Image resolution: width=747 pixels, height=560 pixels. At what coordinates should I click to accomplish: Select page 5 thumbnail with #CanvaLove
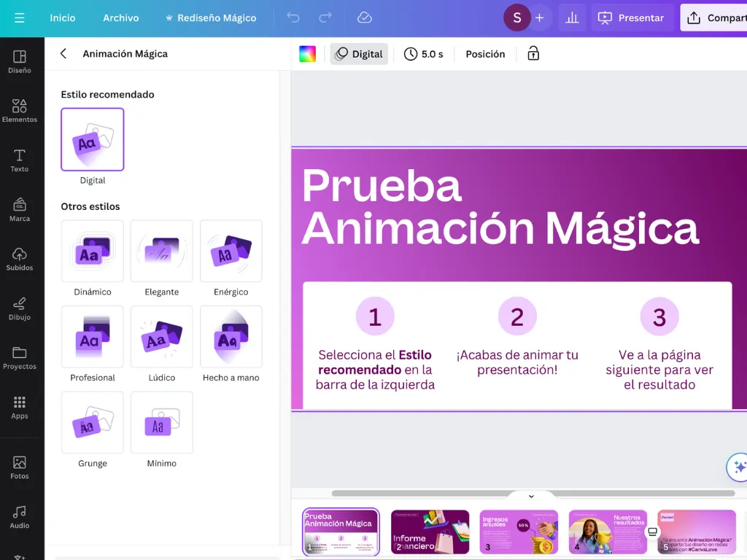click(697, 532)
